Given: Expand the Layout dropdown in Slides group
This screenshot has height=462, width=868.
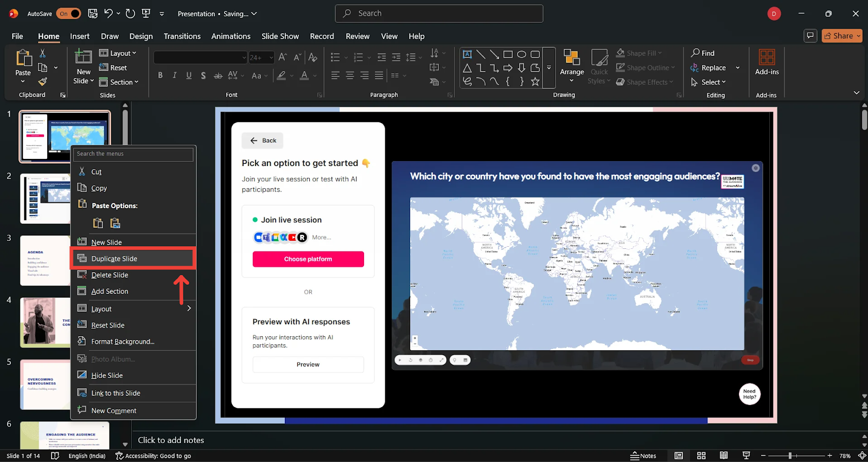Looking at the screenshot, I should (118, 53).
